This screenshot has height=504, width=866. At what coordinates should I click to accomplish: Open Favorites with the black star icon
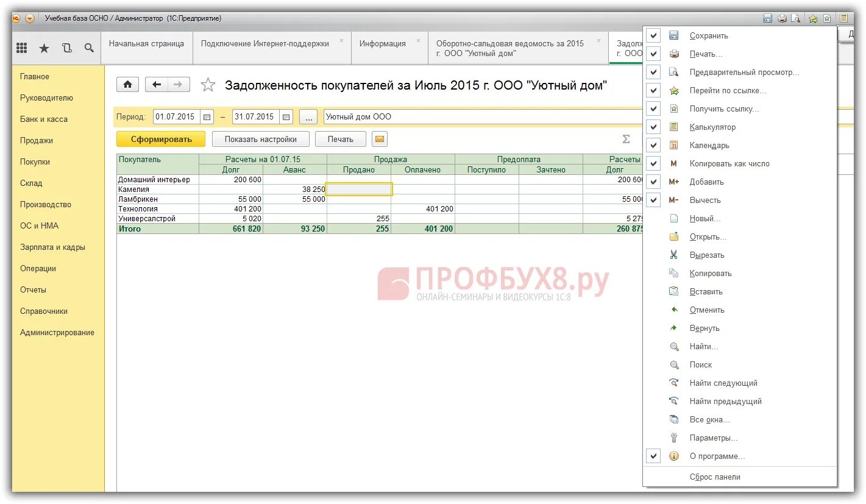point(44,48)
